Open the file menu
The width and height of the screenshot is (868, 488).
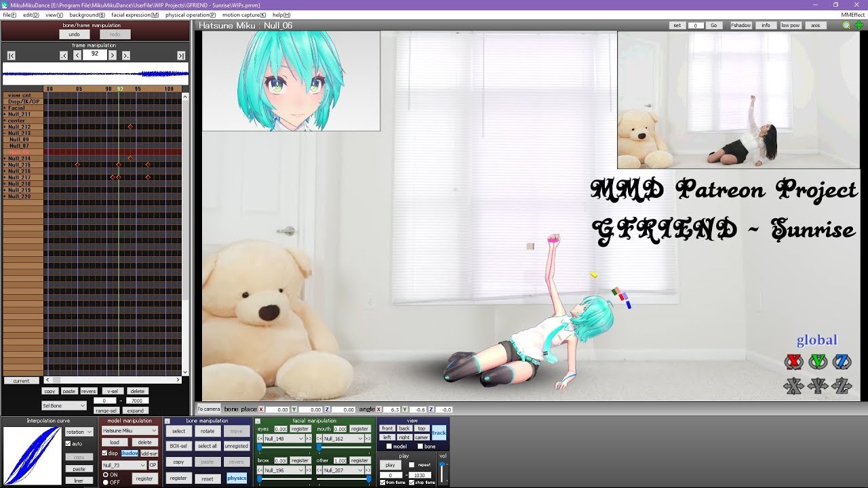[x=9, y=14]
